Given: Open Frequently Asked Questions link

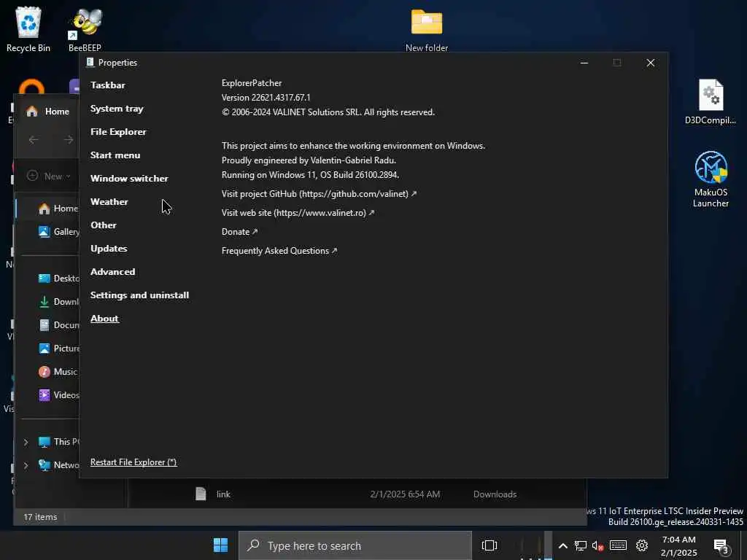Looking at the screenshot, I should [x=279, y=251].
